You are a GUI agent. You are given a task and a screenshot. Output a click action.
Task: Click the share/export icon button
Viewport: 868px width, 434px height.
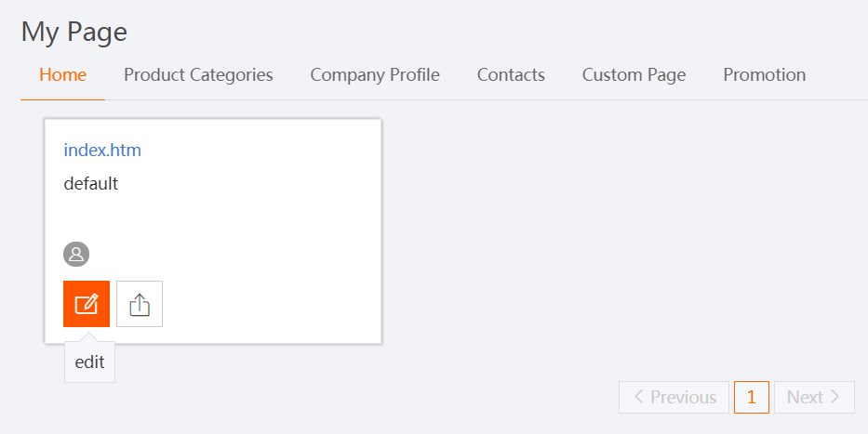[x=140, y=304]
